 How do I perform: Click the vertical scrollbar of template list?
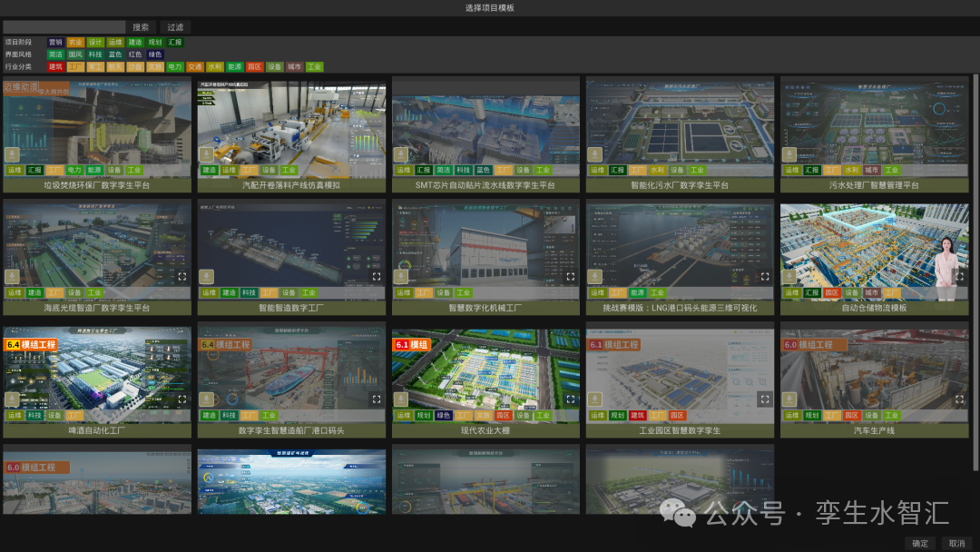(975, 272)
